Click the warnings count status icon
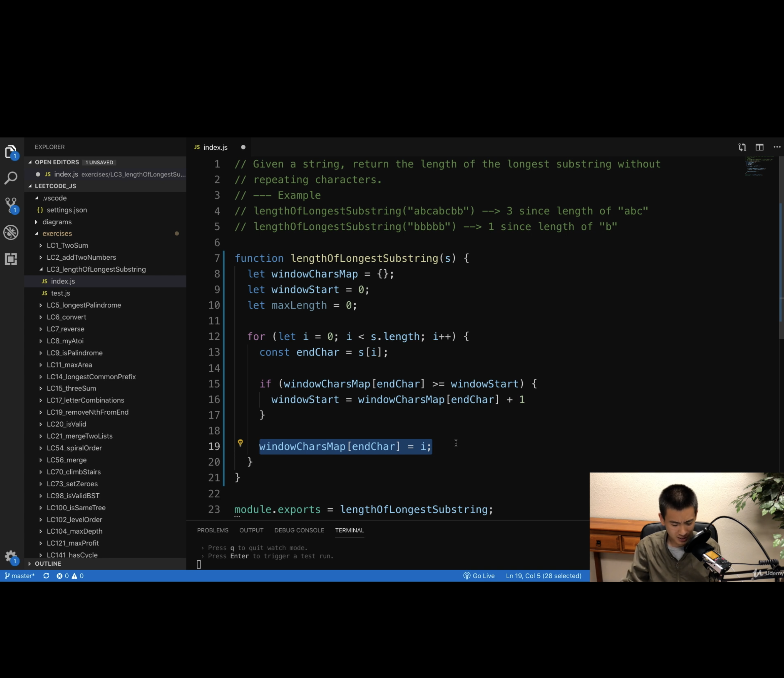The height and width of the screenshot is (678, 784). click(x=78, y=576)
